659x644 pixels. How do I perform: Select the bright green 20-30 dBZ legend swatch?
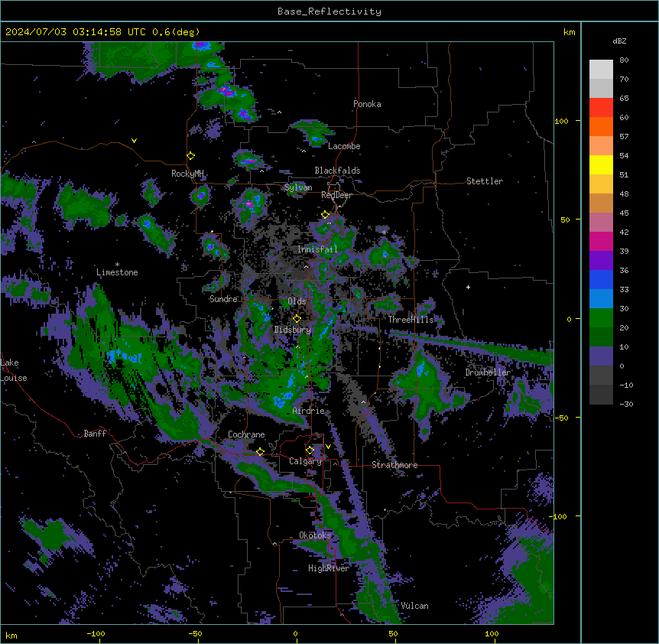click(601, 318)
